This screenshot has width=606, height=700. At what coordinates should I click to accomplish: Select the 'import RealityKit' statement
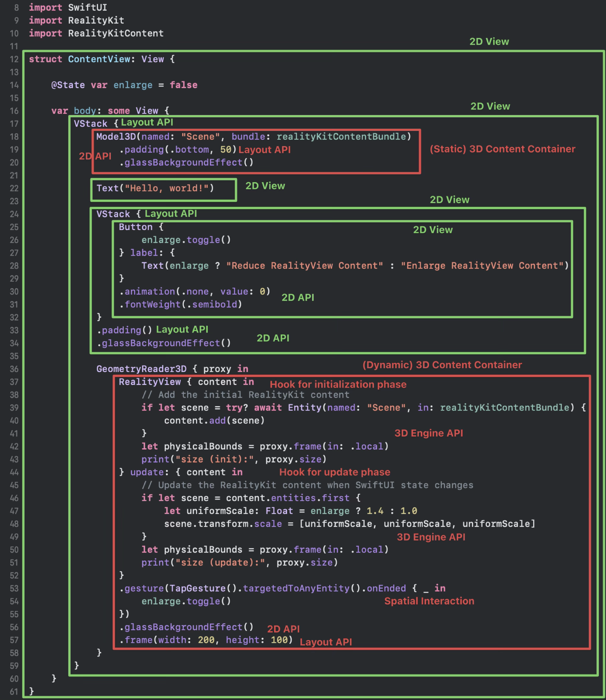(x=76, y=20)
